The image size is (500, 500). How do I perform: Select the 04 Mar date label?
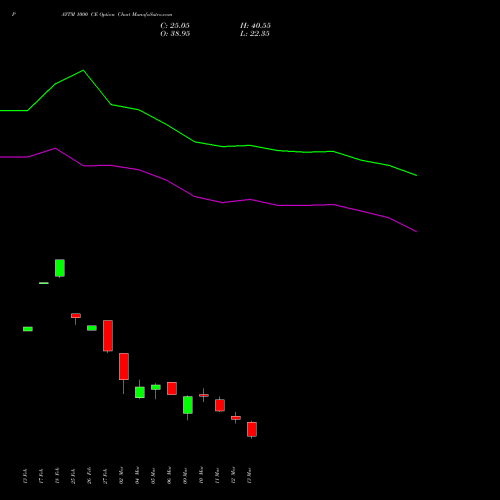pos(137,475)
